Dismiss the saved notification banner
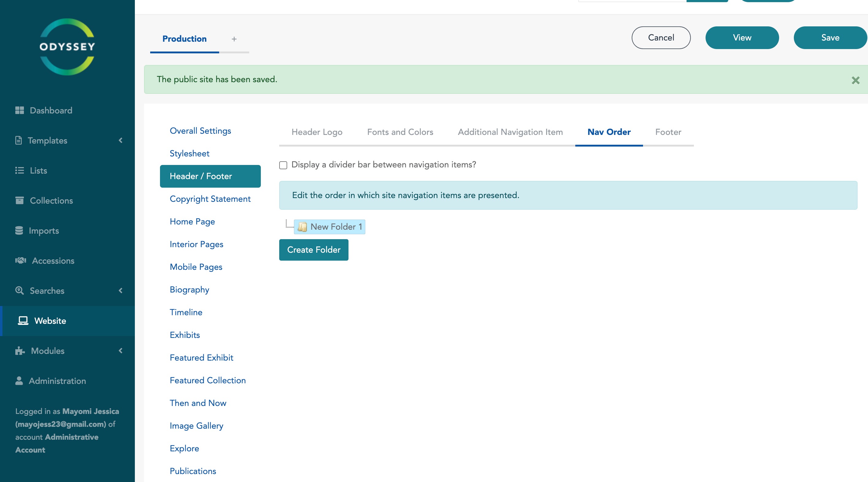The height and width of the screenshot is (482, 868). (855, 80)
